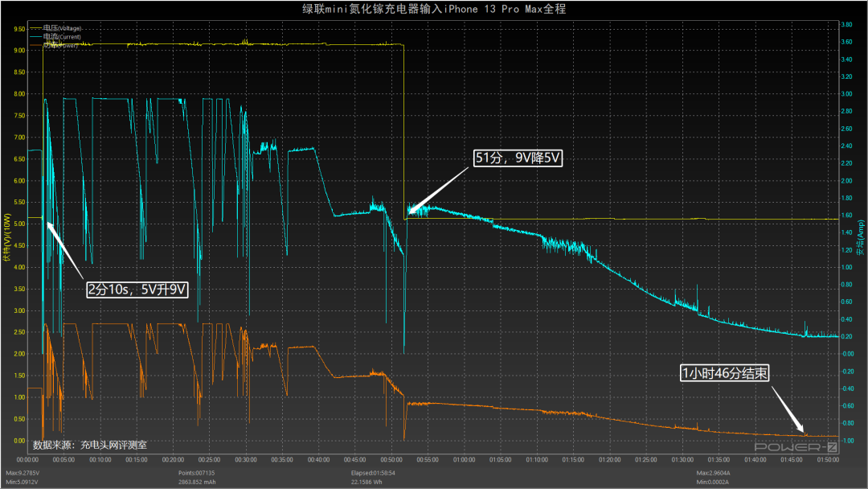Screen dimensions: 868x489
Task: Click the 2.20 amp axis tick
Action: pyautogui.click(x=846, y=163)
